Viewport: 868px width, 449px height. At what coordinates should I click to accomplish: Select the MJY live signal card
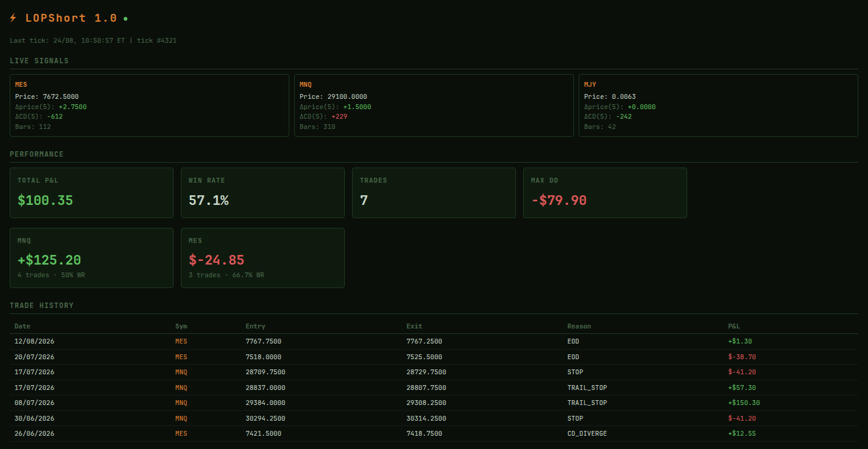pyautogui.click(x=719, y=105)
